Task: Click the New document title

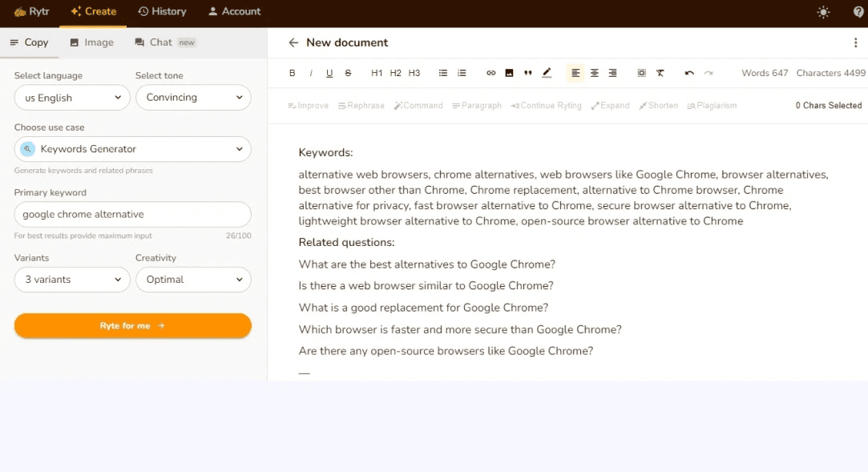Action: tap(347, 42)
